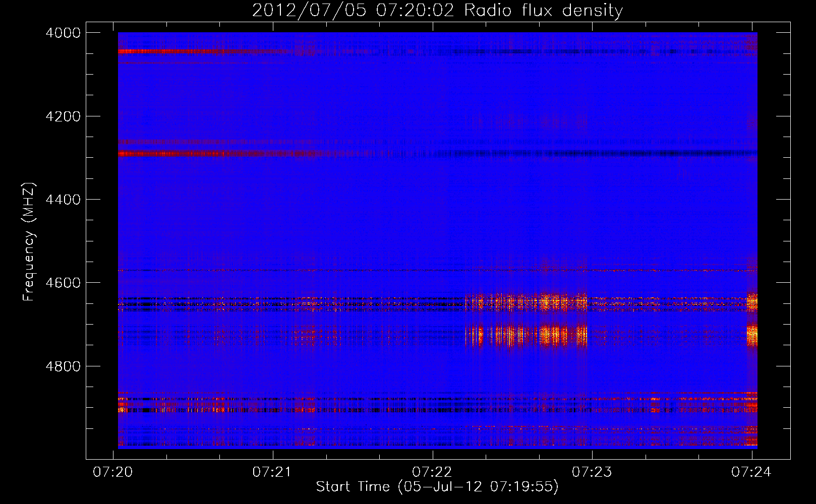Click the "Frequency (MHZ)" axis label
Viewport: 816px width, 504px height.
29,242
